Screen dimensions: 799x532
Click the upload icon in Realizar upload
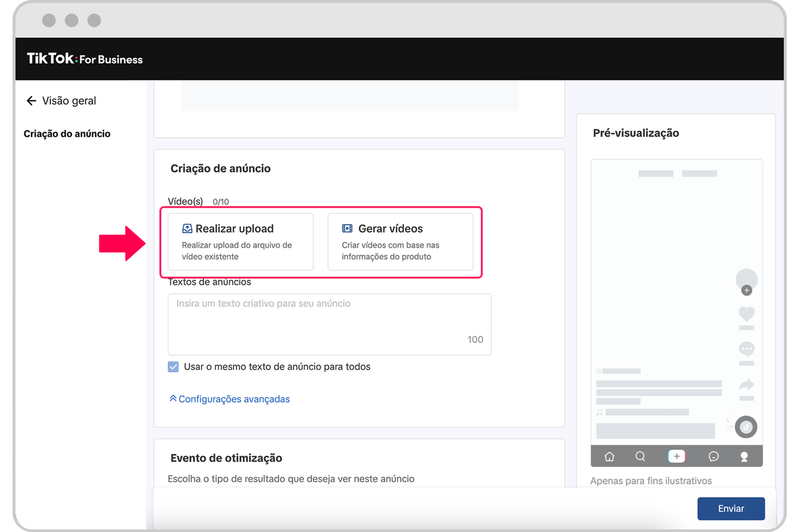[187, 229]
